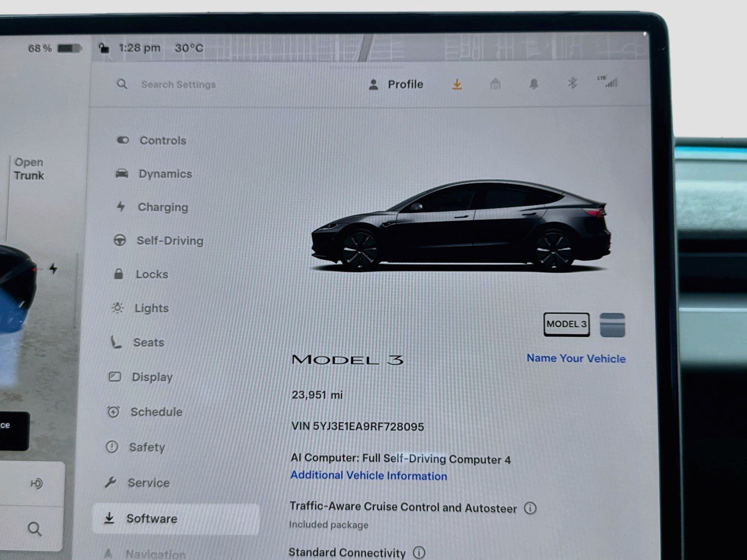Tap Name Your Vehicle link
This screenshot has height=560, width=747.
tap(576, 358)
